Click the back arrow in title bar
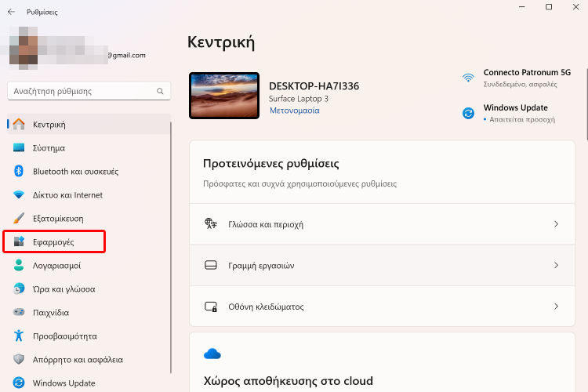The height and width of the screenshot is (392, 588). pos(11,12)
